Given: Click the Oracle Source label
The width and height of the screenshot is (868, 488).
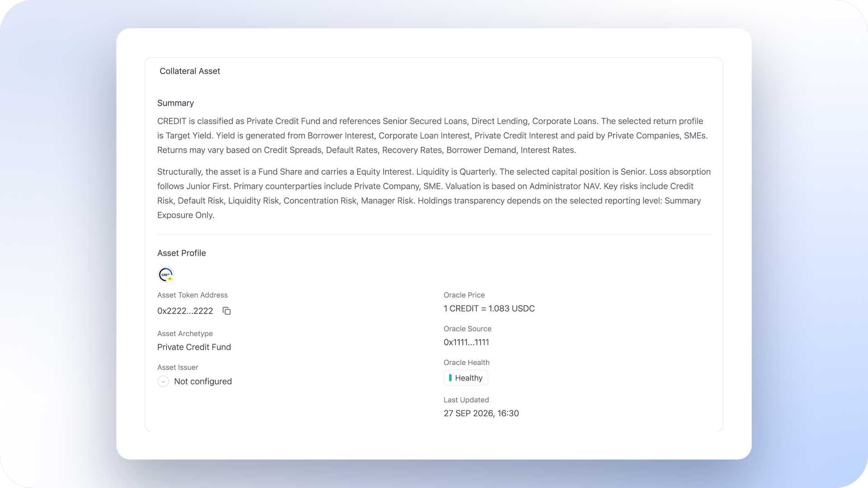Looking at the screenshot, I should 467,329.
